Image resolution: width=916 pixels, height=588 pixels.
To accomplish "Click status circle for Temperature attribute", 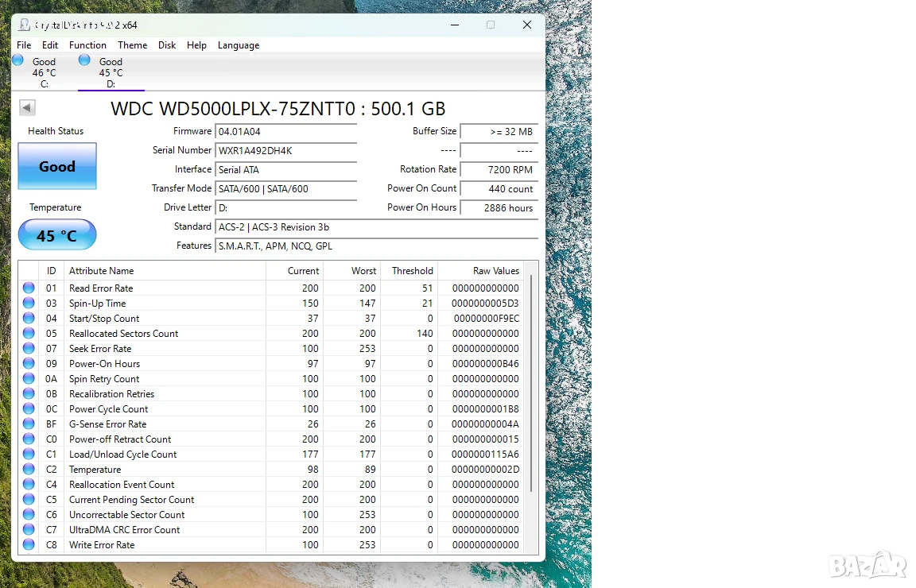I will tap(29, 470).
